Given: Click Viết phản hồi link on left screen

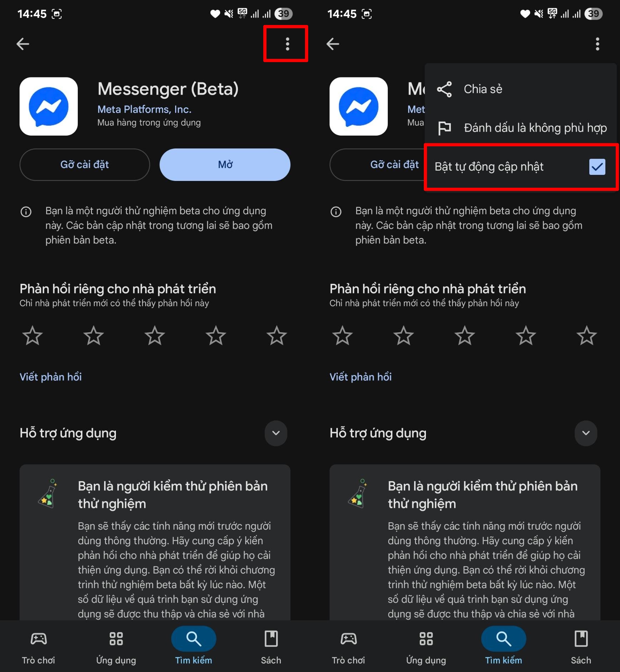Looking at the screenshot, I should click(x=51, y=377).
